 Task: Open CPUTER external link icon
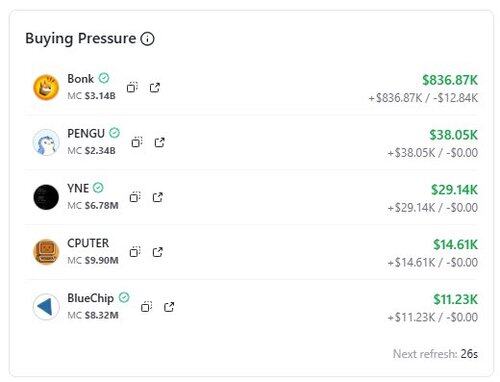tap(158, 252)
